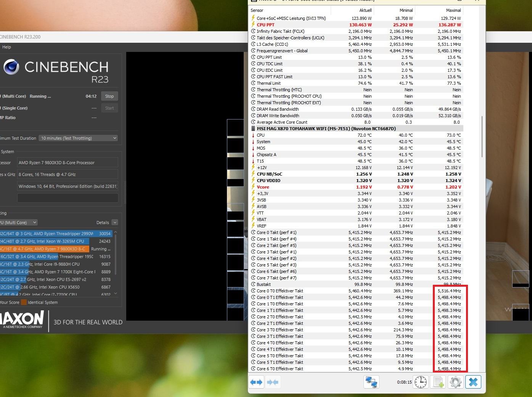532x397 pixels.
Task: Select the CPU NB/SoC voltage row
Action: [356, 174]
